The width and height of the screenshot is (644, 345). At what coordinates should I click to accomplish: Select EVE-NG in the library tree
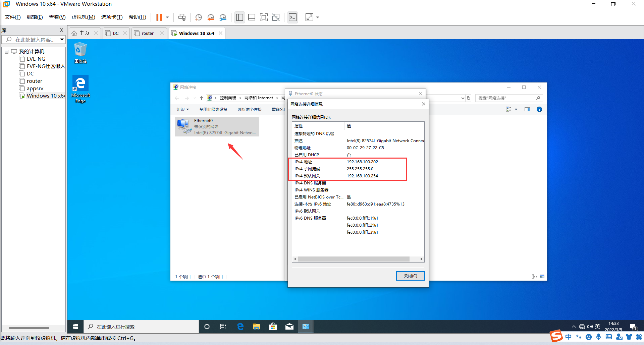tap(36, 59)
